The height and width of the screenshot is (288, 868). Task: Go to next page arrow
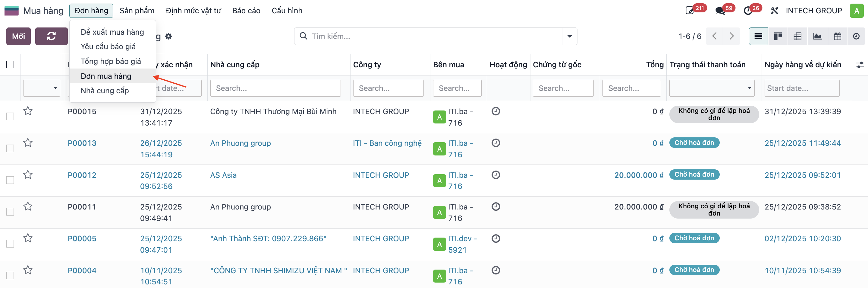(731, 36)
